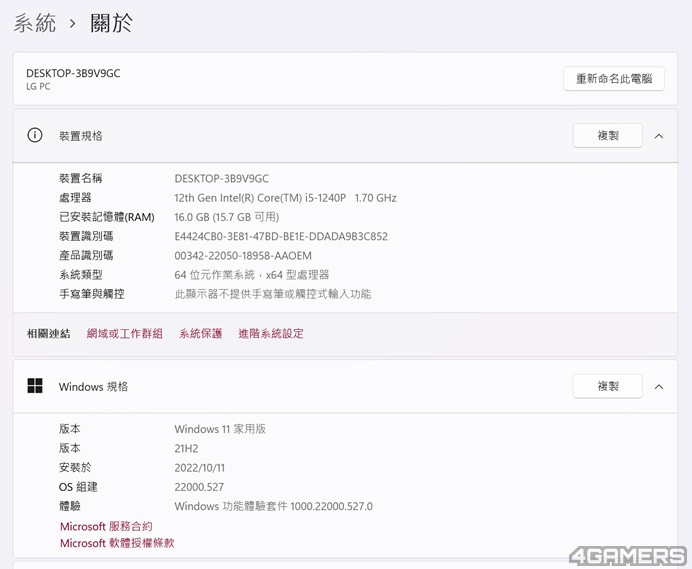Click the 關於 breadcrumb title
Image resolution: width=692 pixels, height=569 pixels.
[x=111, y=23]
